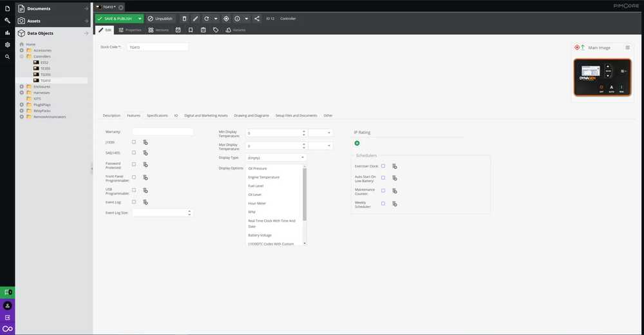Click the Display Options list scrollbar
Screen dimensions: 644x335
(x=305, y=193)
